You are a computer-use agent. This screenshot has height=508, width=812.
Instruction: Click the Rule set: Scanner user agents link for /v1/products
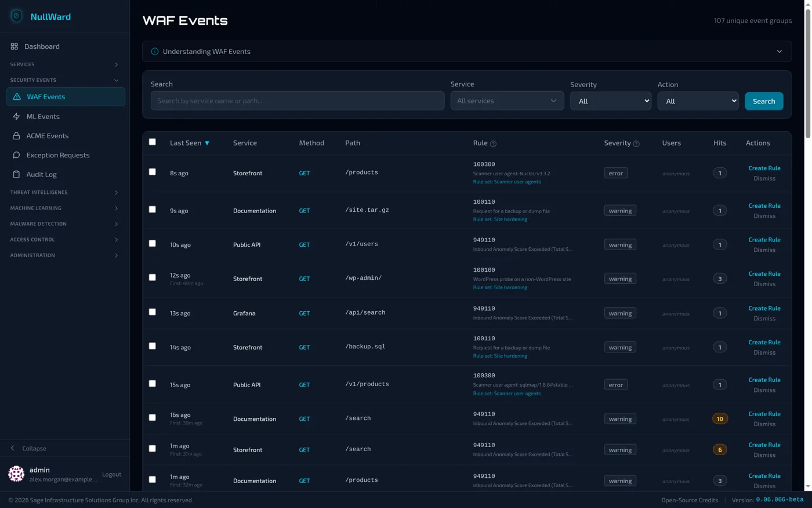click(507, 394)
